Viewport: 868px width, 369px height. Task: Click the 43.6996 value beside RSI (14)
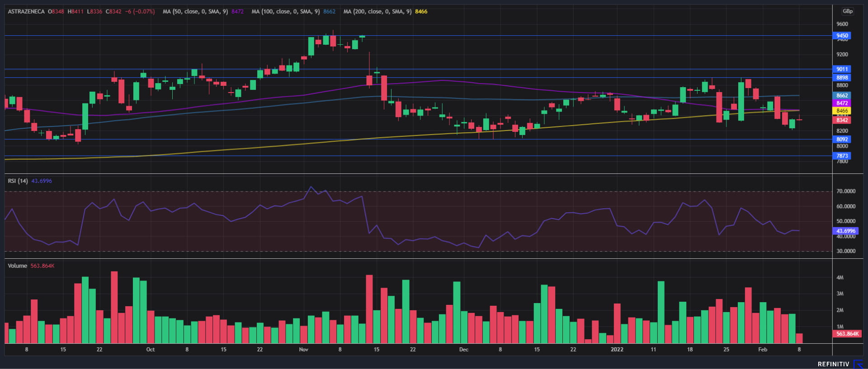coord(42,181)
